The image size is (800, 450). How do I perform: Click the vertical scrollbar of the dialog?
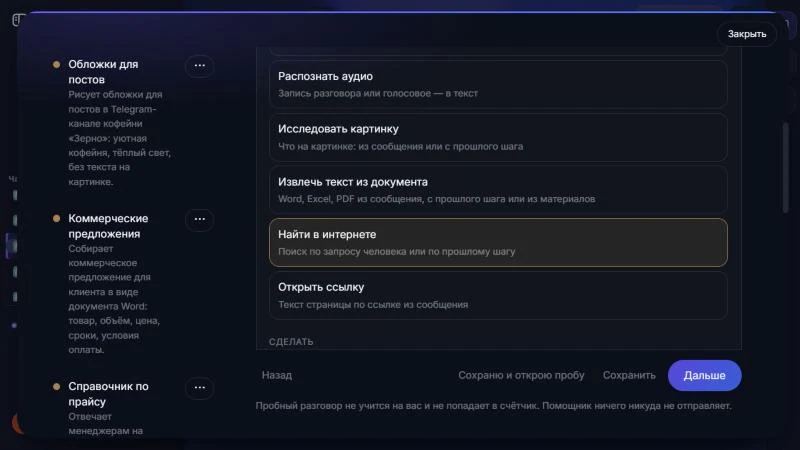(786, 167)
